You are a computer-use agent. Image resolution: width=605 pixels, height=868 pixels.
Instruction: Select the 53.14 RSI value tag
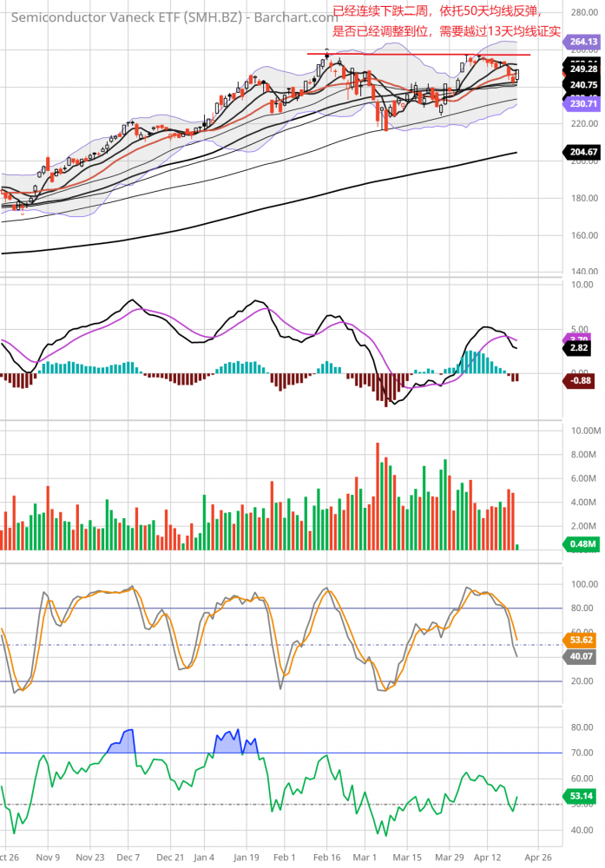pyautogui.click(x=582, y=795)
